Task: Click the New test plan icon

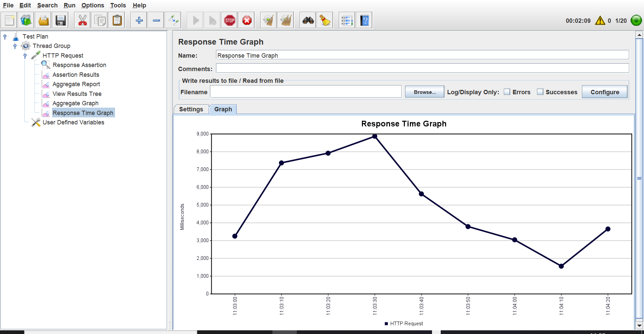Action: 9,20
